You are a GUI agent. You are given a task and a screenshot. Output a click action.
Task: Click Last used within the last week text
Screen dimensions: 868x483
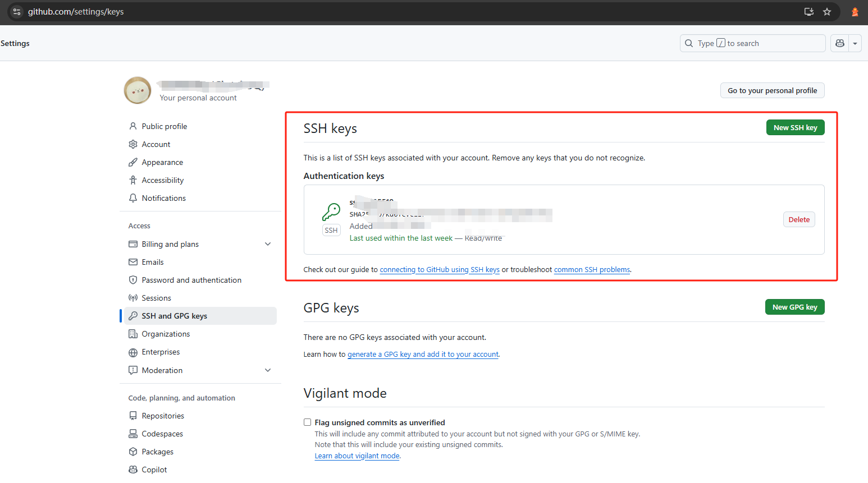[401, 238]
